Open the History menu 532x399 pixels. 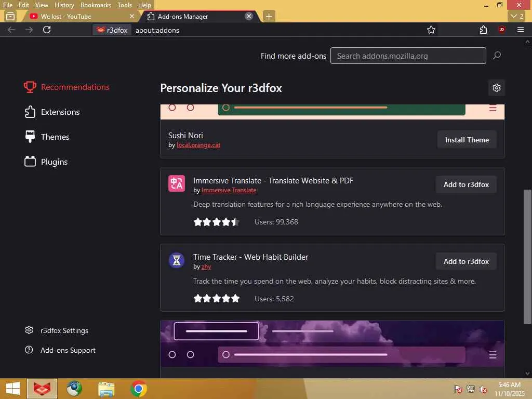click(x=64, y=5)
